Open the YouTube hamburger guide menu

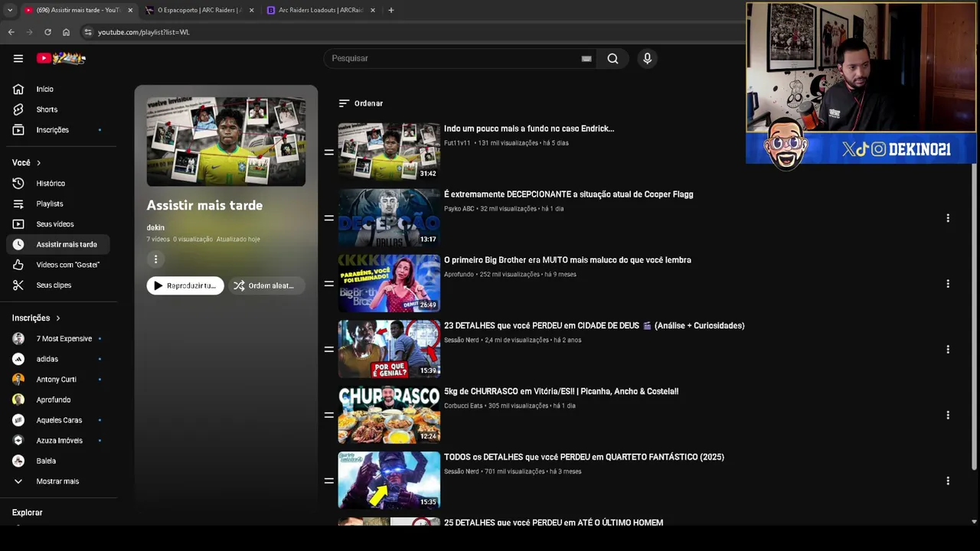18,58
